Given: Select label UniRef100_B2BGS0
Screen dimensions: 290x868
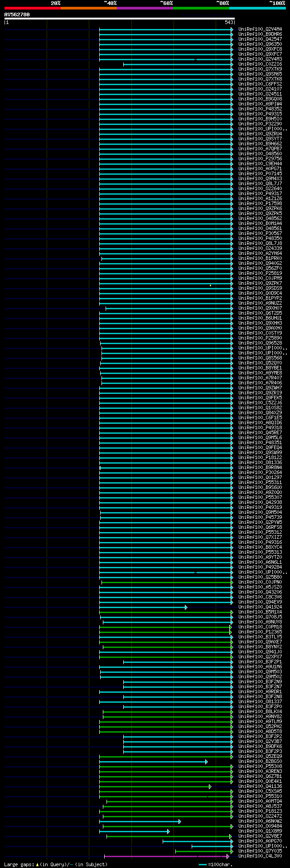Looking at the screenshot, I should tap(260, 761).
